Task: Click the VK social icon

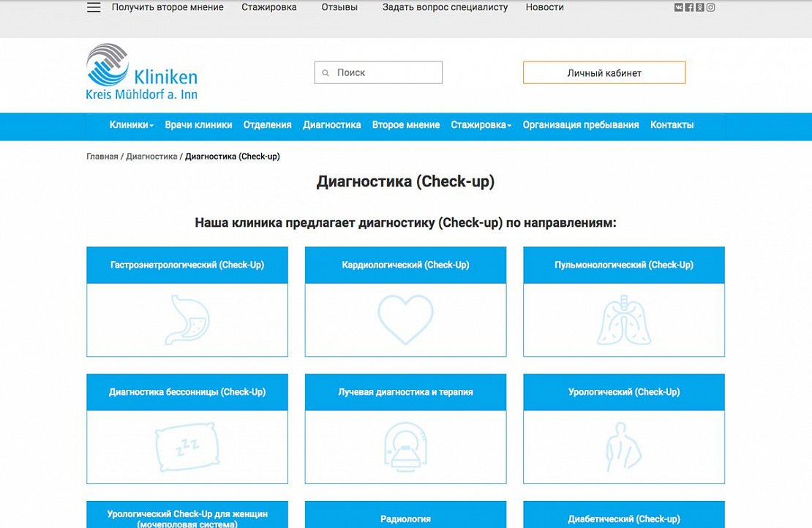Action: pos(679,7)
